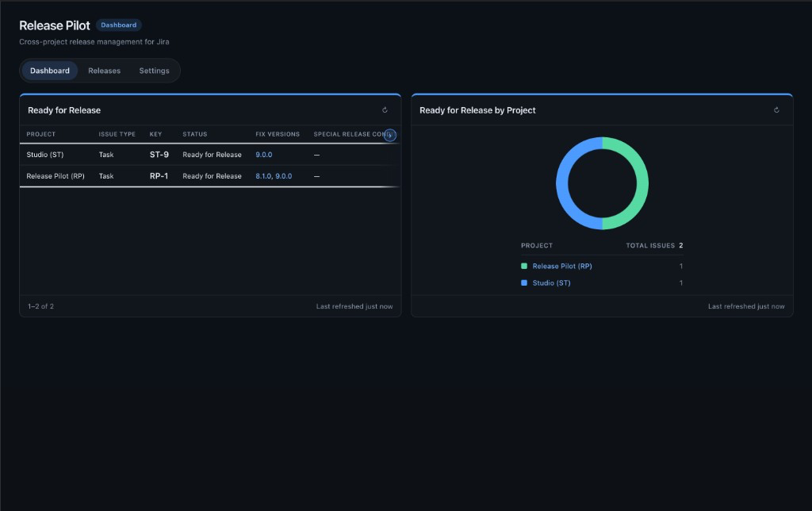Open fix version 9.0.0 in ST-9 row

click(263, 155)
